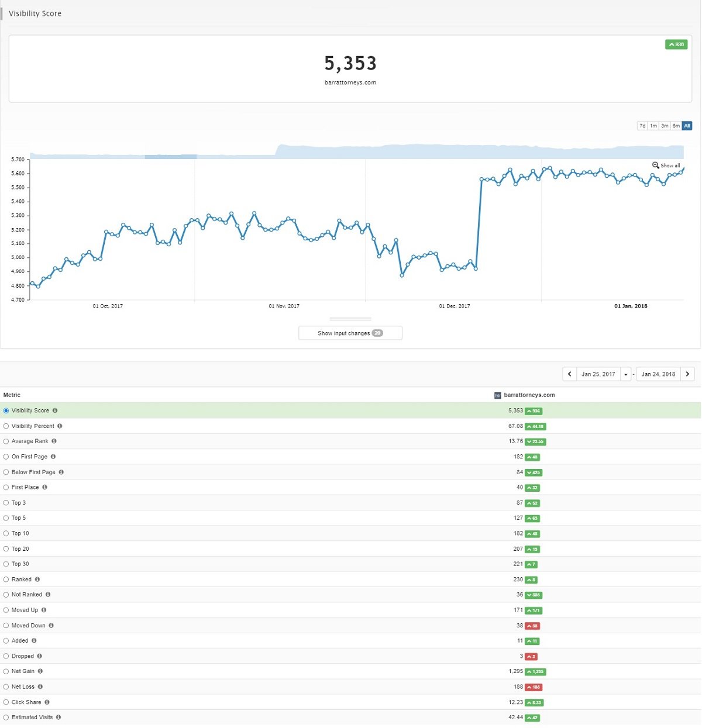The image size is (702, 728).
Task: Click info icon next to Not Ranked
Action: coord(48,595)
